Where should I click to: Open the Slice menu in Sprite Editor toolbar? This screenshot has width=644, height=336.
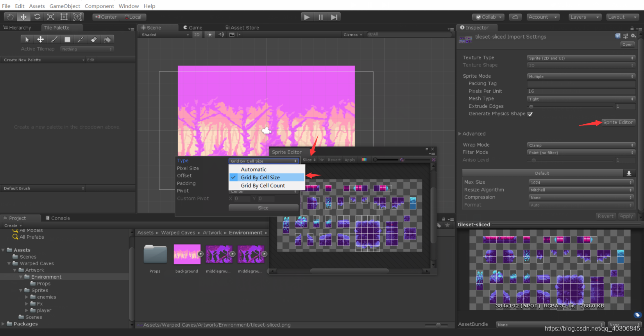309,160
